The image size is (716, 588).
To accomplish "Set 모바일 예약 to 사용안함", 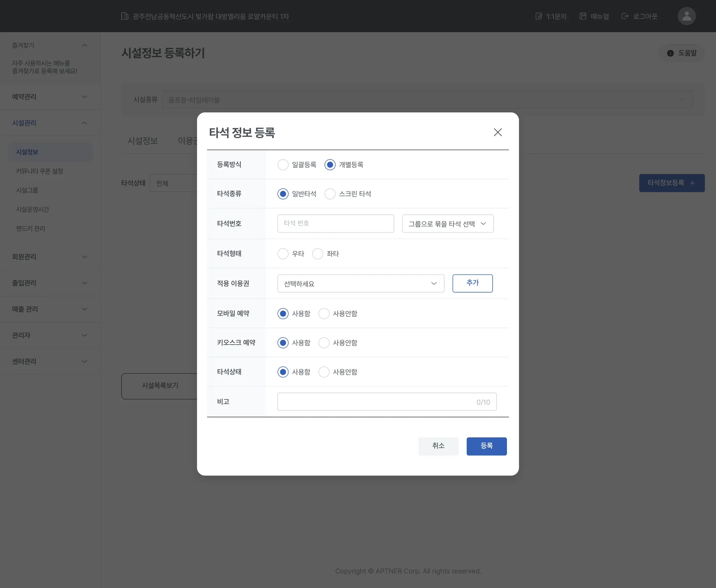I will tap(324, 314).
